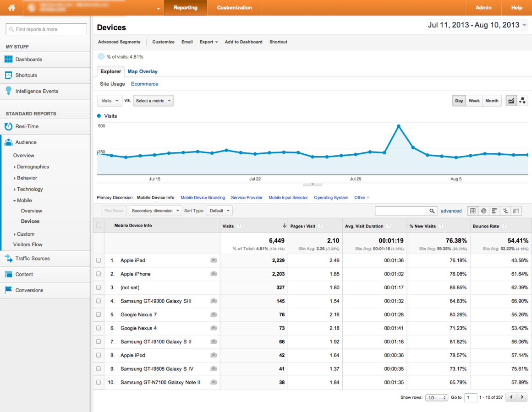Switch to the Customization tab
Viewport: 532px width, 412px height.
pos(235,7)
